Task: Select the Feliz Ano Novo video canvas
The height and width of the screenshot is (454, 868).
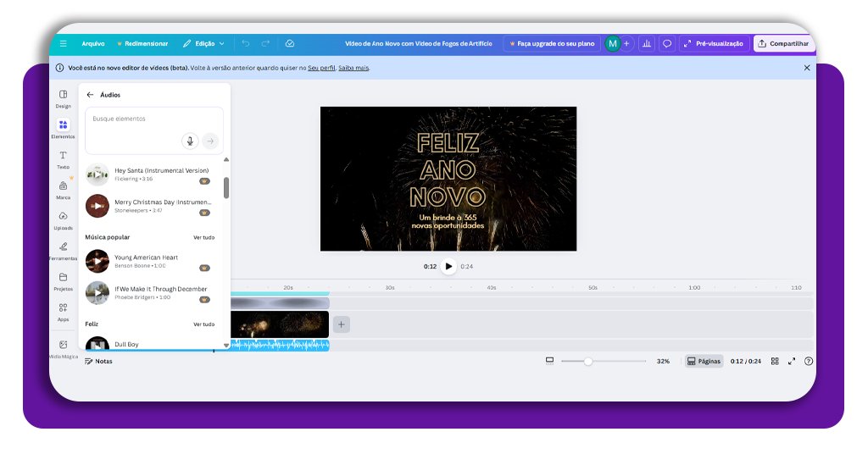Action: 448,179
